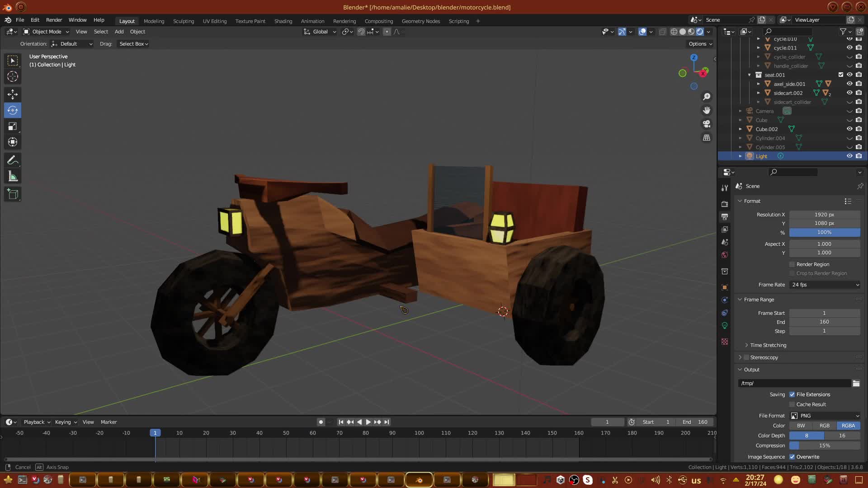The image size is (868, 488).
Task: Click the output path /tmp/ field
Action: coord(794,383)
